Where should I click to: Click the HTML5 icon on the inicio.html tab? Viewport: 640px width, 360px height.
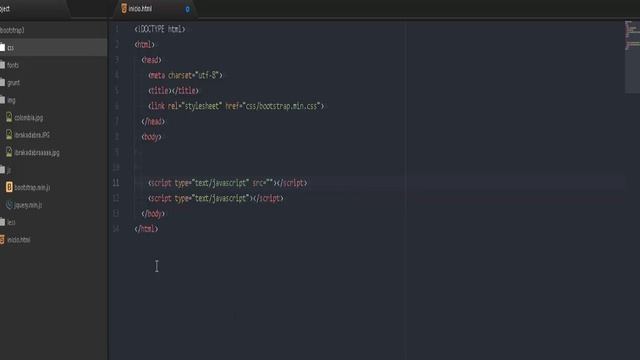pos(124,8)
